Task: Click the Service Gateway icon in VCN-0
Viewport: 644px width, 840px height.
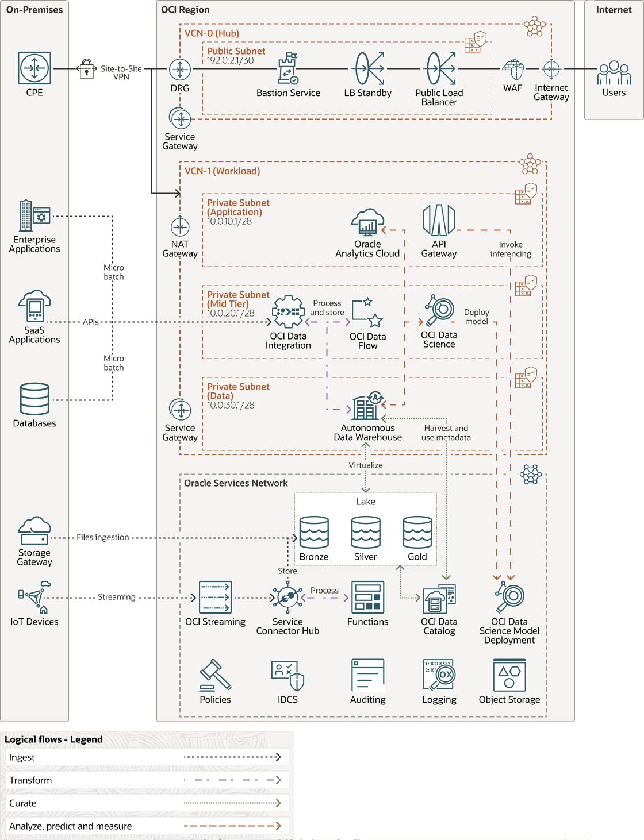Action: point(180,118)
